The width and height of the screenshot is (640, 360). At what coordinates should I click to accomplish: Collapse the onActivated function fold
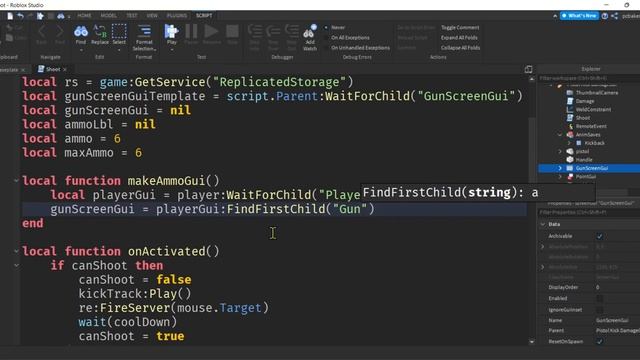click(16, 251)
